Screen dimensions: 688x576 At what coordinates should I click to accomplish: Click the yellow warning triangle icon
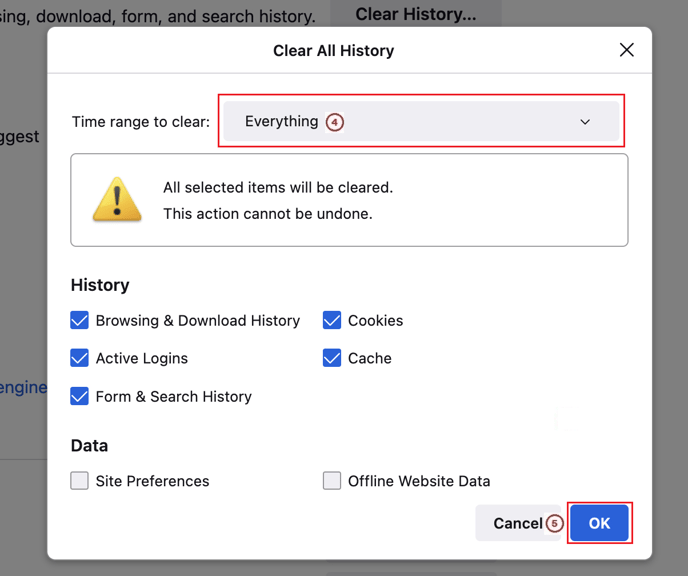[117, 199]
